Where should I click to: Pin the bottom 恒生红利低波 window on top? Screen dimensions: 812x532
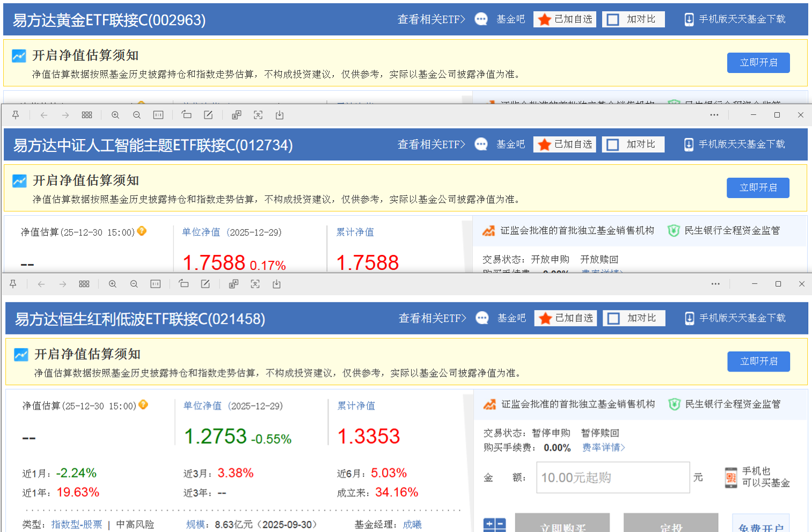[x=13, y=284]
